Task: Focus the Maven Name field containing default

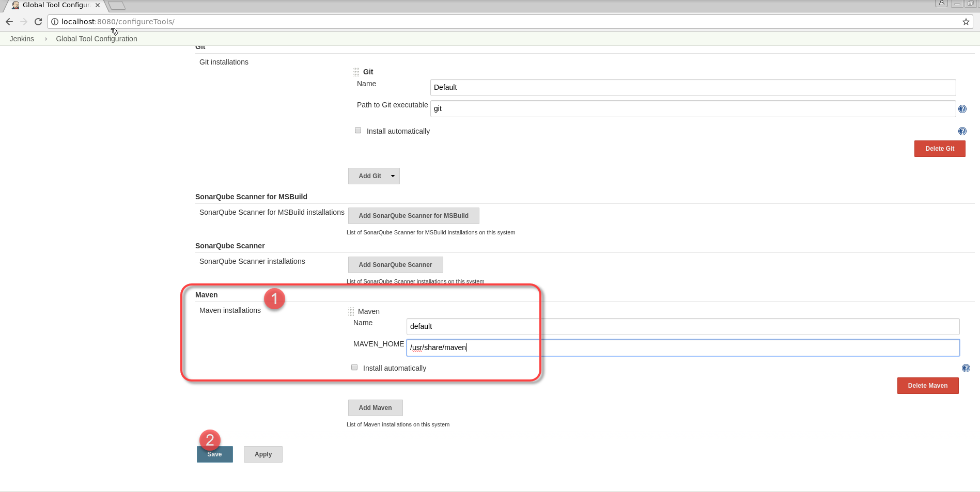Action: click(683, 326)
